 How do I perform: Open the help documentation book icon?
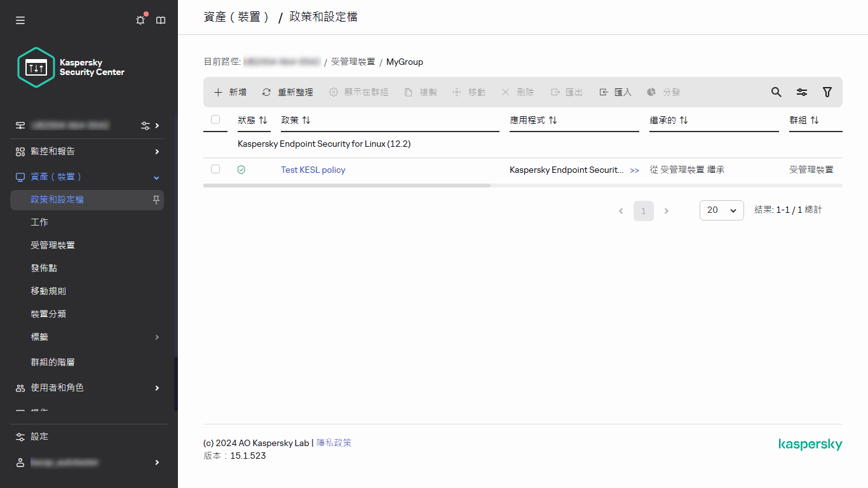point(161,20)
